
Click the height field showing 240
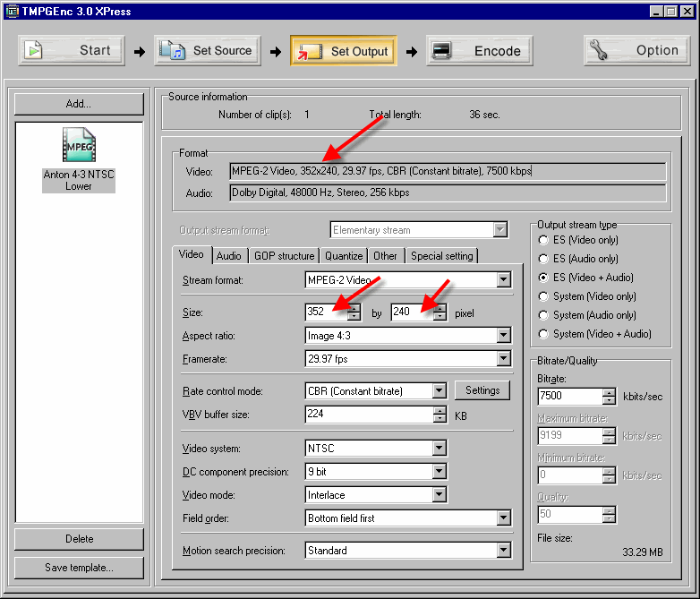point(413,312)
